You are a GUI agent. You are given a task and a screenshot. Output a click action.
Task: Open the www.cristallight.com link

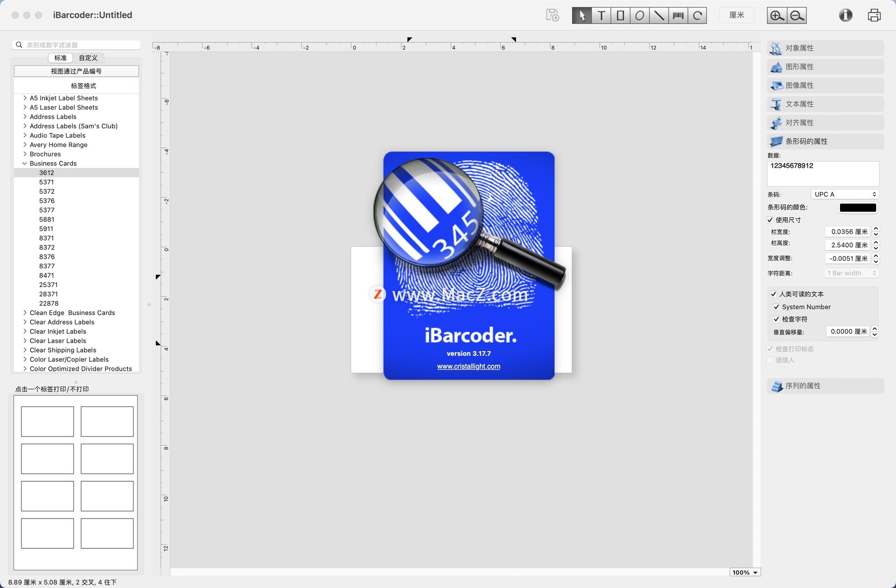tap(469, 367)
